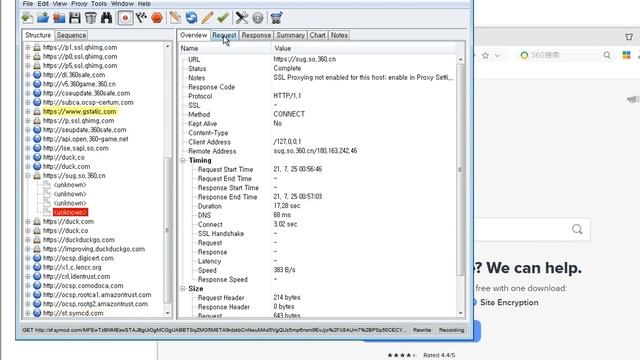The width and height of the screenshot is (640, 360).
Task: Collapse the https://sug.so.360.cn tree node
Action: (28, 176)
